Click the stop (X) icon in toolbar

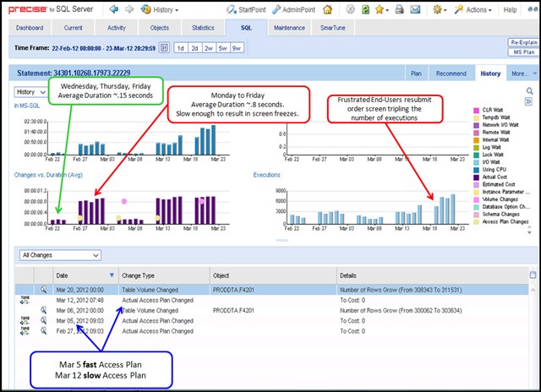(350, 9)
